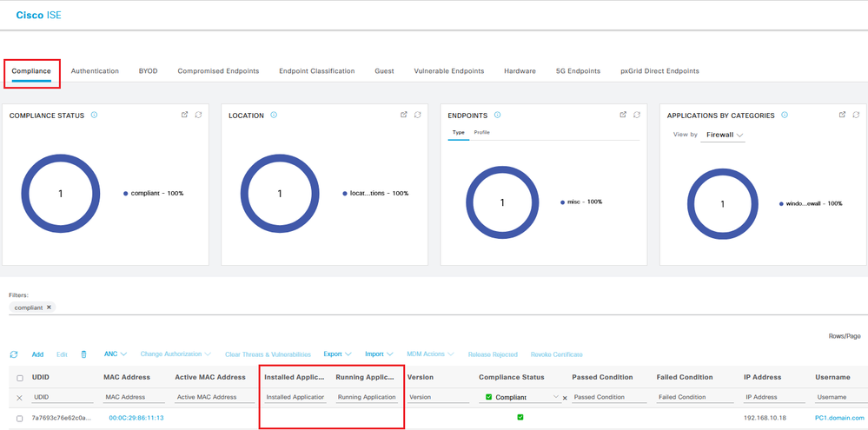Screen dimensions: 868x430
Task: Click the Username filter field
Action: coord(840,397)
